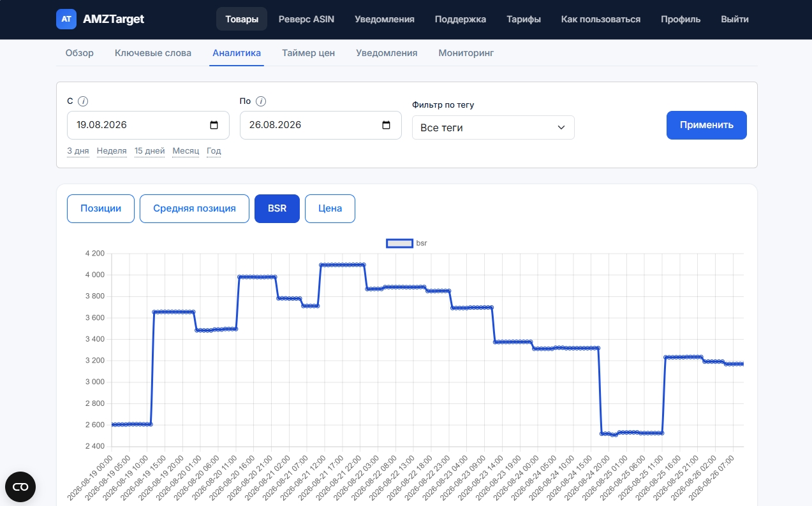The height and width of the screenshot is (506, 812).
Task: Switch chart to Средняя позиция view
Action: point(195,208)
